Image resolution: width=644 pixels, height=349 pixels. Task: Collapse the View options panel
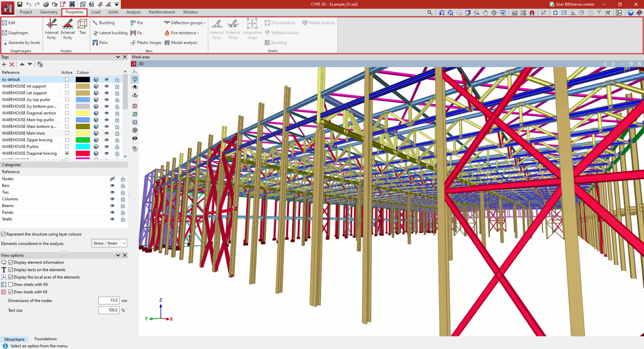coord(118,255)
